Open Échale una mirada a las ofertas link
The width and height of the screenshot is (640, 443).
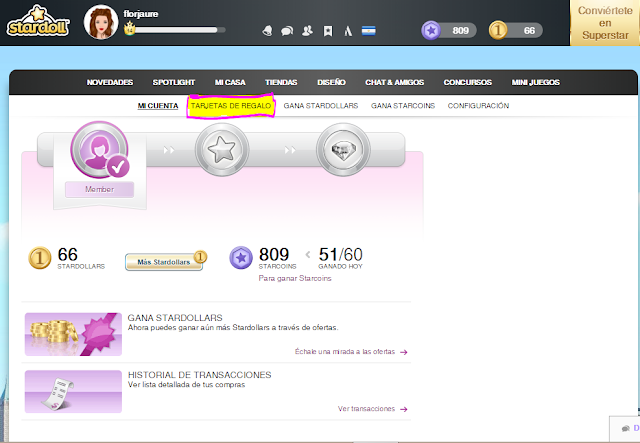point(351,352)
